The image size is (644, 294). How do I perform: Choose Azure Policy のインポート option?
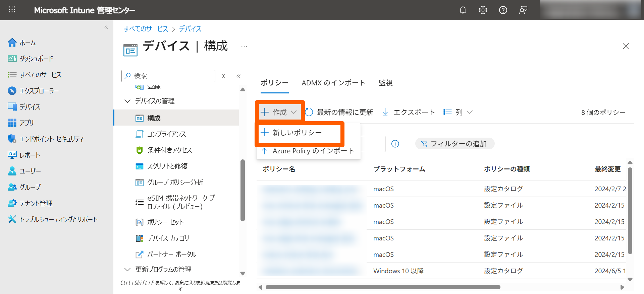pyautogui.click(x=313, y=151)
